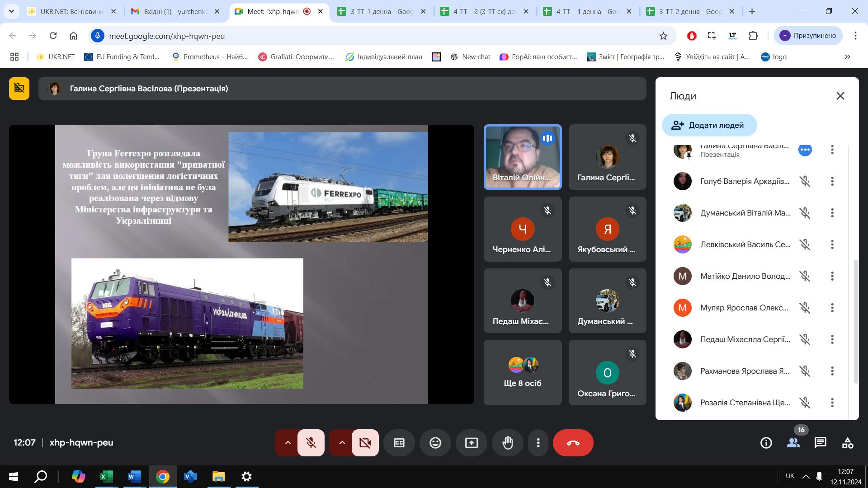
Task: Click the shared presentation slide
Action: tap(241, 264)
